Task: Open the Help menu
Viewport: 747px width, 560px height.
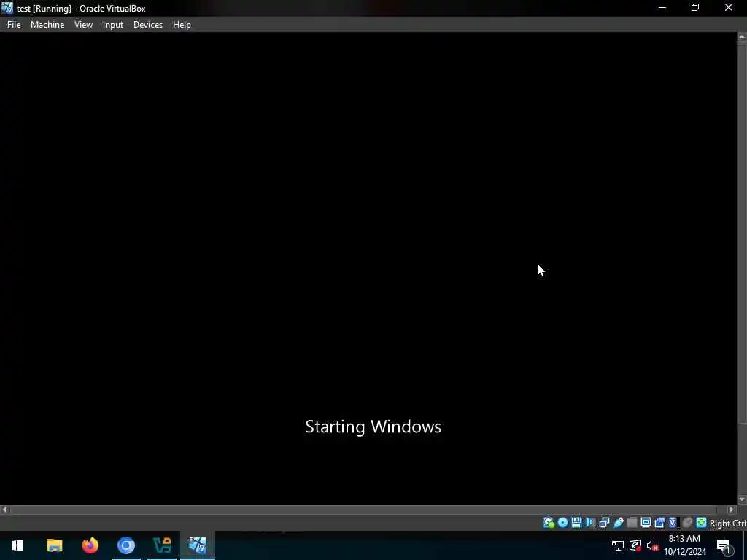Action: tap(182, 25)
